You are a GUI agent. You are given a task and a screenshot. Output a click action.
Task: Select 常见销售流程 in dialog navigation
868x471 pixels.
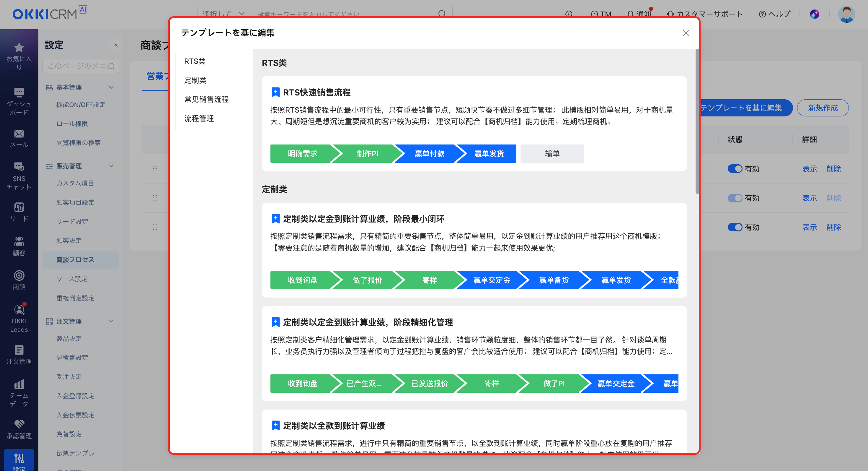(x=206, y=99)
